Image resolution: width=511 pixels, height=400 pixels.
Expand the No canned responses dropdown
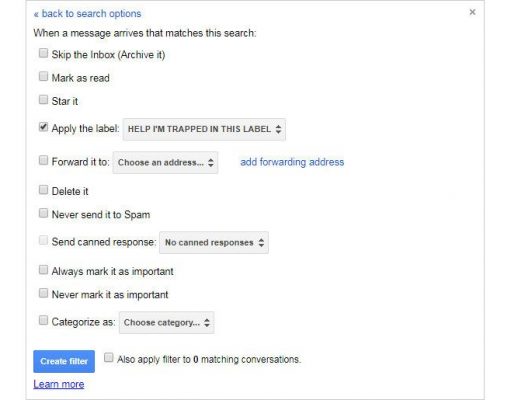(x=214, y=243)
